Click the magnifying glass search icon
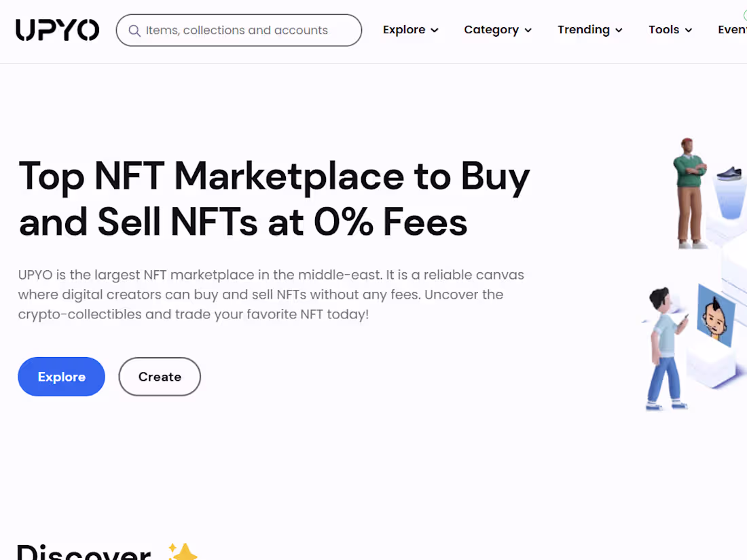The height and width of the screenshot is (560, 747). [134, 30]
